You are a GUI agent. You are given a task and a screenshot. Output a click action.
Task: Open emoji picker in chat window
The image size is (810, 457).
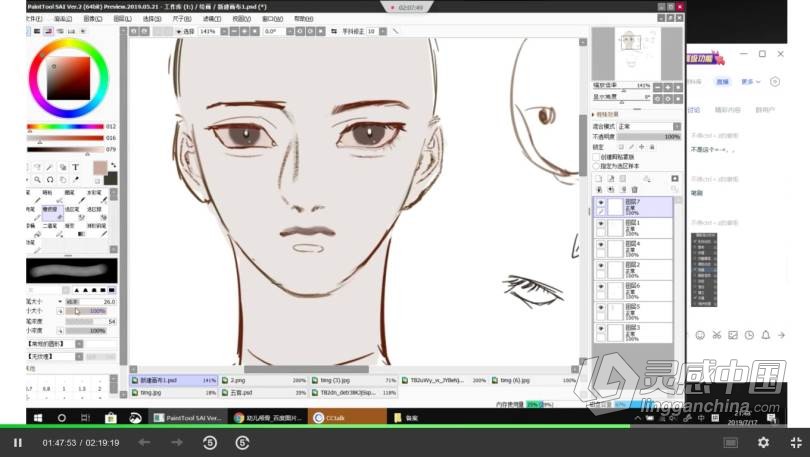pyautogui.click(x=700, y=335)
